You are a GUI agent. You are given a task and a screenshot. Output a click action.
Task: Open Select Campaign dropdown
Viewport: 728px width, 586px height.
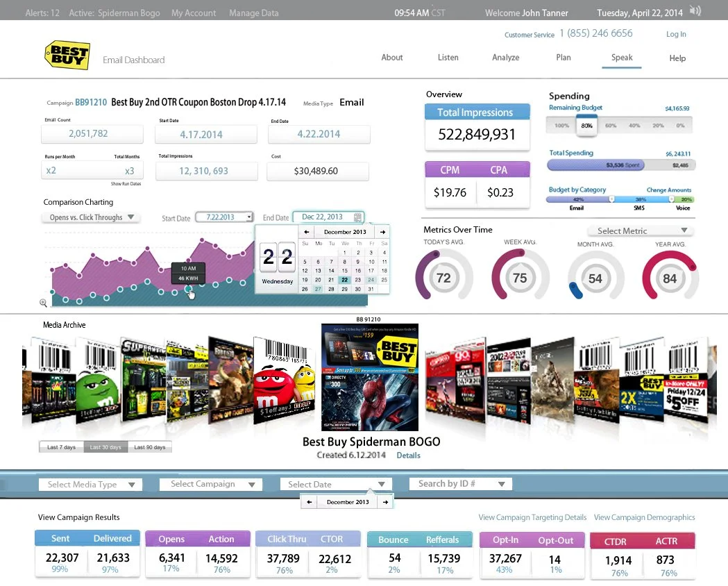[211, 485]
